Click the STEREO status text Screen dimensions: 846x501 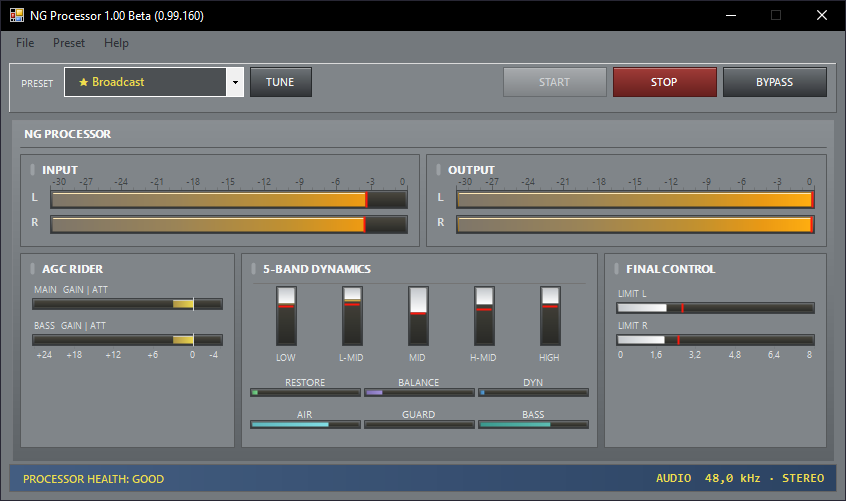[x=803, y=478]
